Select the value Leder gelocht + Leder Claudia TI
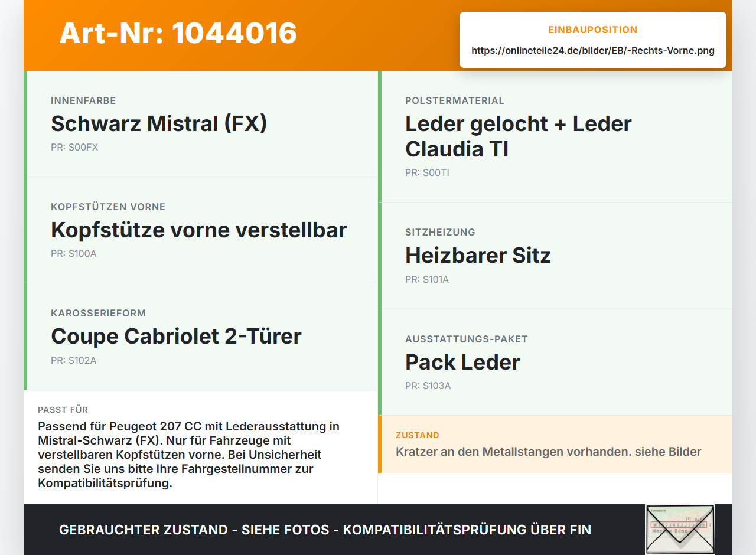The height and width of the screenshot is (555, 756). [x=519, y=136]
